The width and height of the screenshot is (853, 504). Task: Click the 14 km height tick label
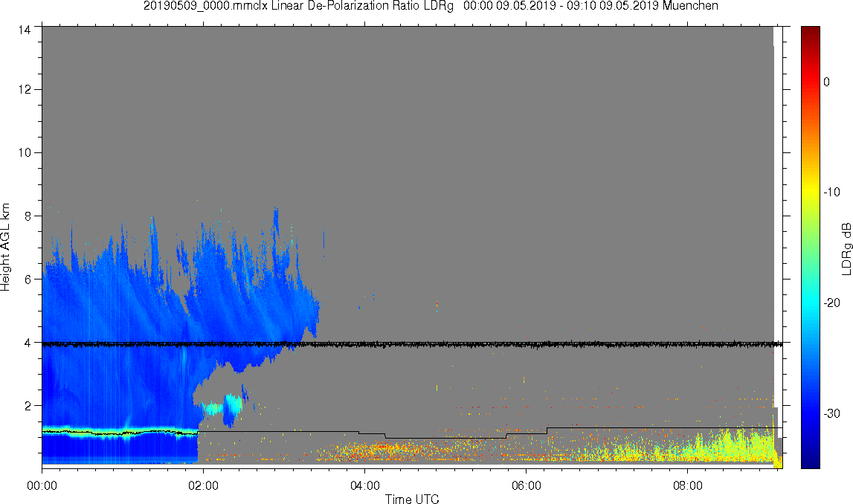25,30
